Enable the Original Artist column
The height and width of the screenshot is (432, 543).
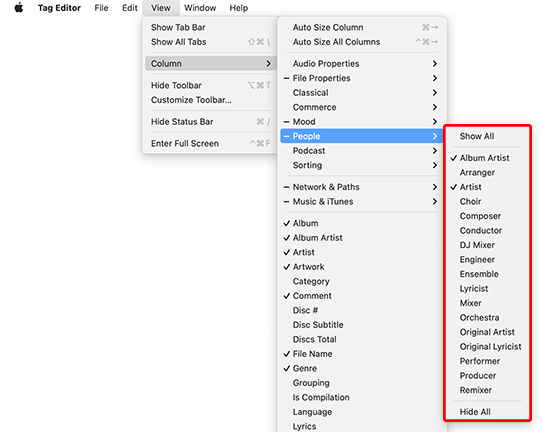point(488,332)
